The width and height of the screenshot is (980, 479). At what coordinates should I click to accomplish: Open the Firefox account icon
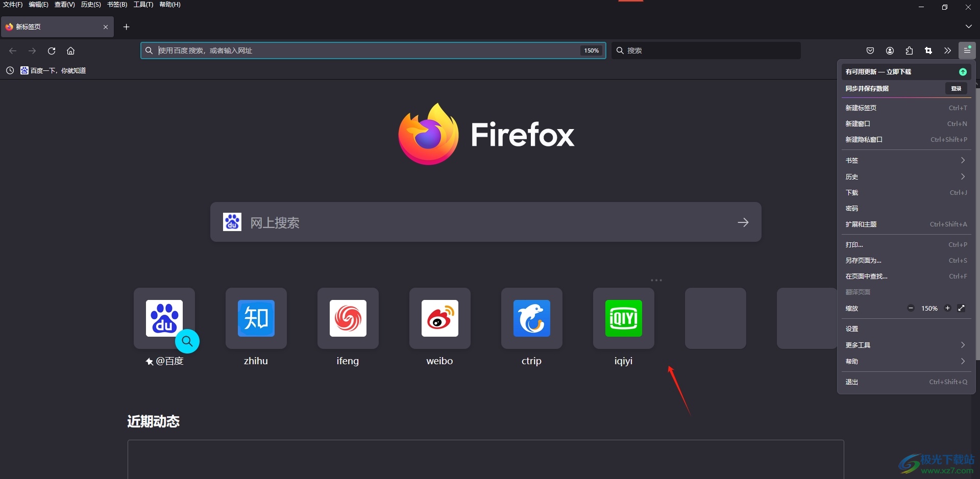click(890, 51)
